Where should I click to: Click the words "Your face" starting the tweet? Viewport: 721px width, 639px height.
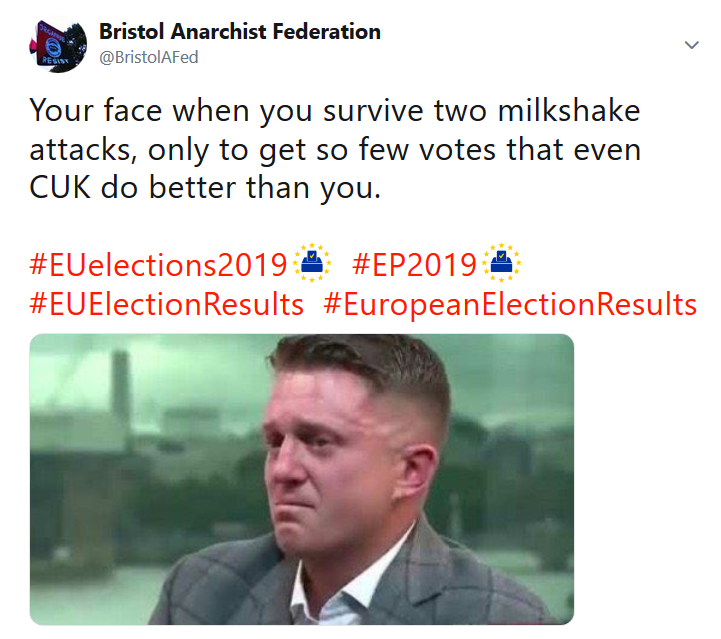96,111
